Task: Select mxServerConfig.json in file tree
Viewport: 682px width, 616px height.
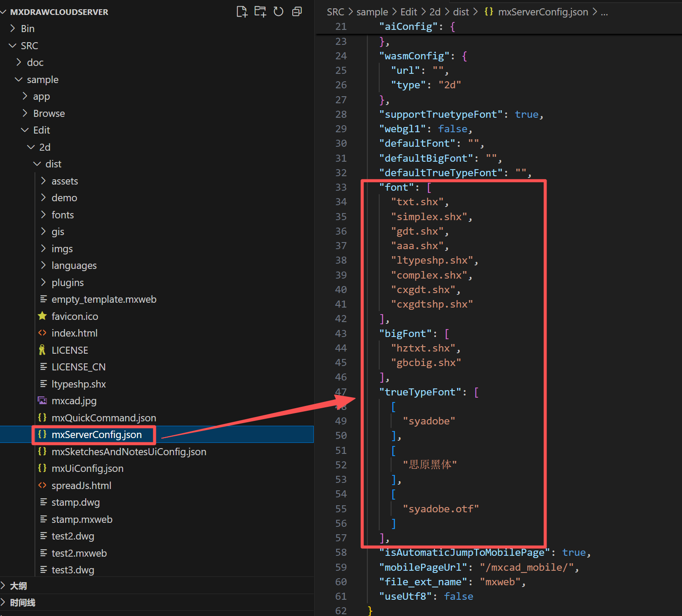Action: pos(96,435)
